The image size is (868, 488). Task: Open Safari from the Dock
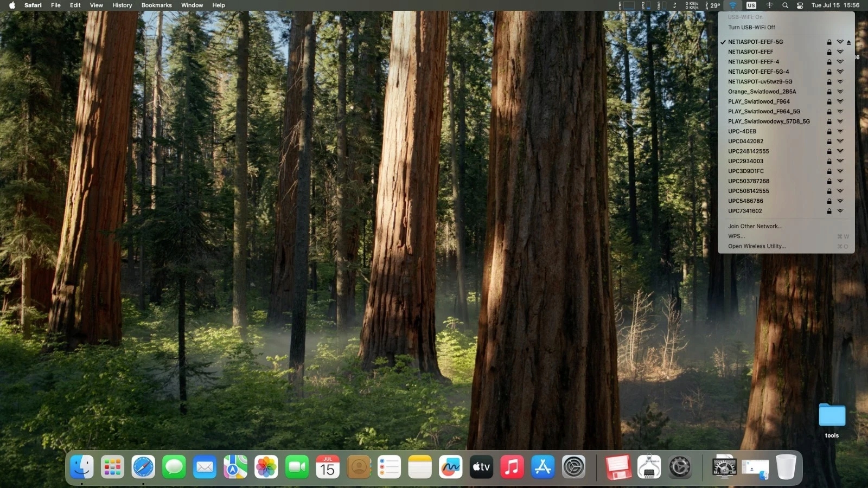(143, 467)
